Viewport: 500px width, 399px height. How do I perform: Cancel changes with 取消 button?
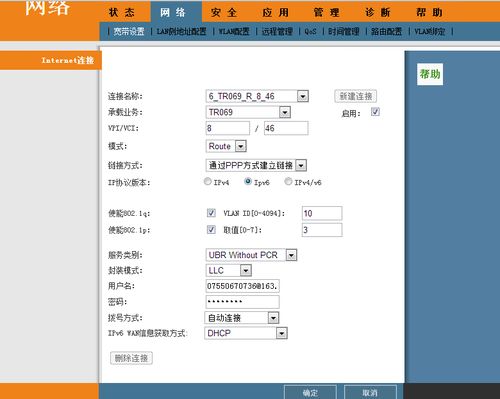370,393
